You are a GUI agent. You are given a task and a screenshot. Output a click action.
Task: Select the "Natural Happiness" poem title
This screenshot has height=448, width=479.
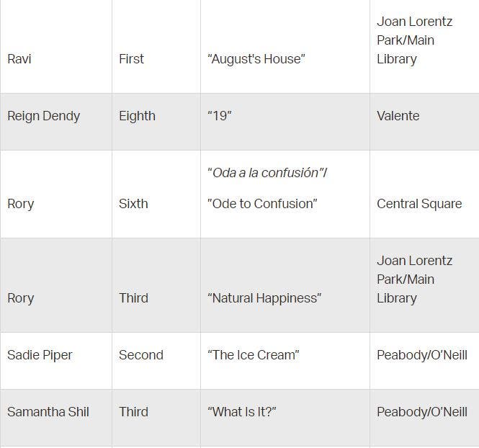264,298
